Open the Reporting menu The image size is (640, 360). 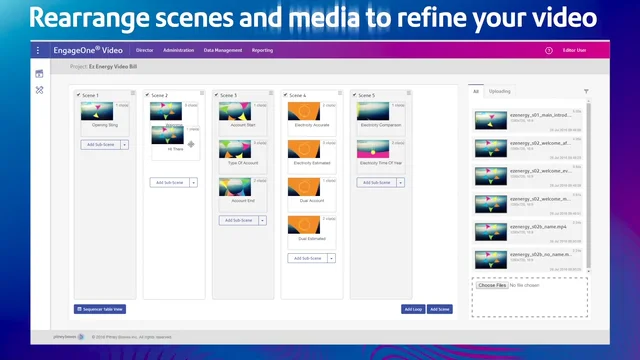pyautogui.click(x=262, y=50)
